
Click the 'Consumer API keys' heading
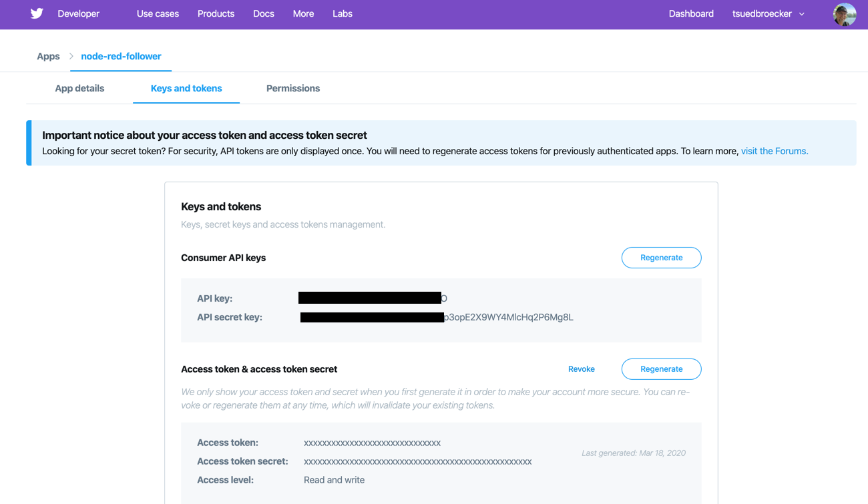tap(223, 258)
